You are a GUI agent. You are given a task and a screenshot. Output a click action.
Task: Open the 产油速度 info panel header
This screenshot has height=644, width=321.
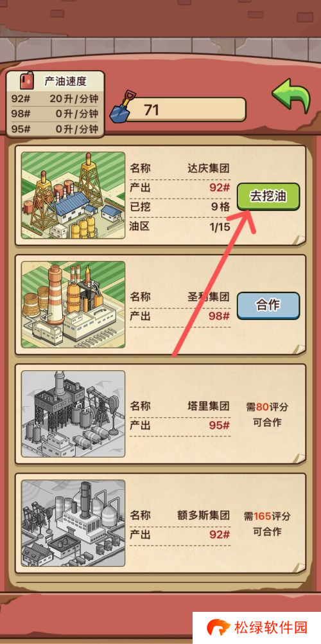(55, 81)
